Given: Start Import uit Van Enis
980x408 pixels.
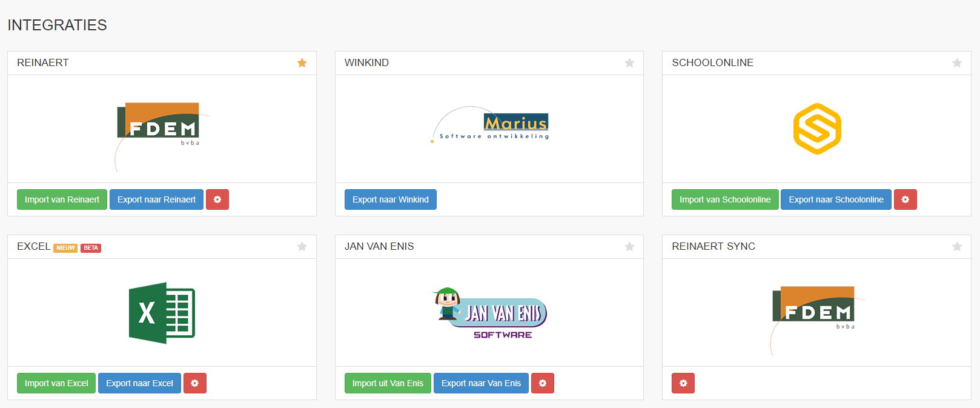Looking at the screenshot, I should (388, 383).
